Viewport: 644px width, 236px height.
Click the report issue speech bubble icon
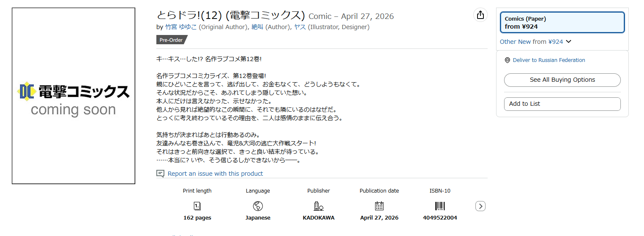click(x=160, y=174)
